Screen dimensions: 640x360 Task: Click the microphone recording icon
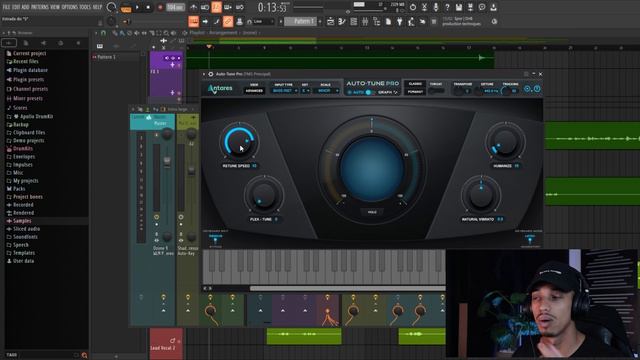coord(436,7)
